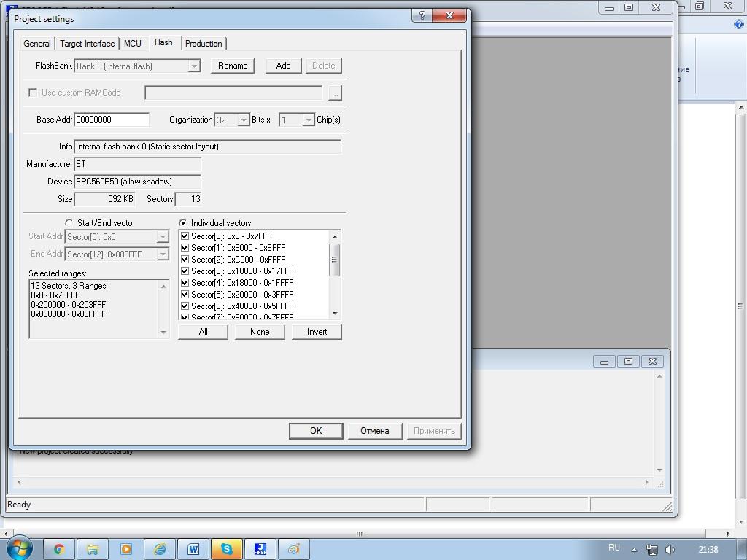
Task: Click OK to confirm project settings
Action: click(x=316, y=431)
